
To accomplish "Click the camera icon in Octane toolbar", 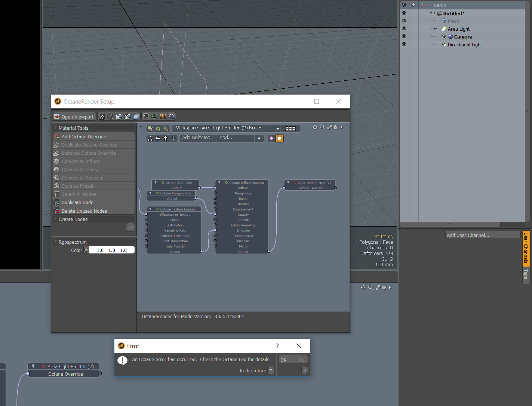I will click(x=110, y=117).
